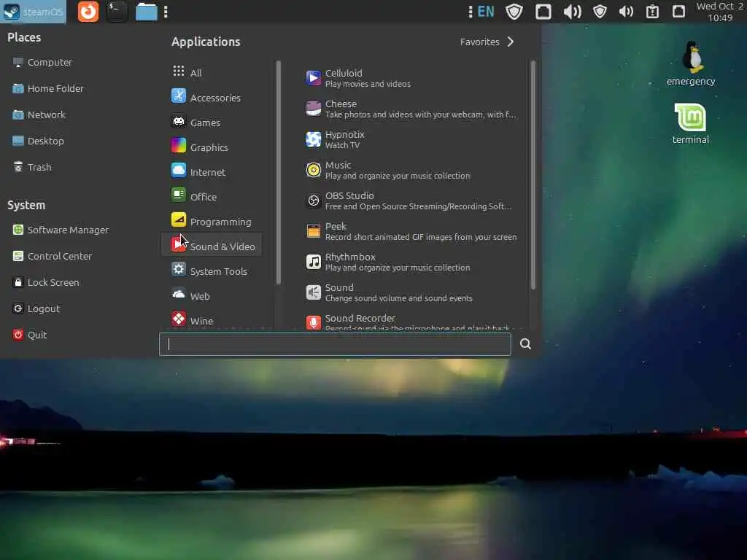Click the panel three-dot handle beside file manager
The height and width of the screenshot is (560, 747).
(166, 12)
